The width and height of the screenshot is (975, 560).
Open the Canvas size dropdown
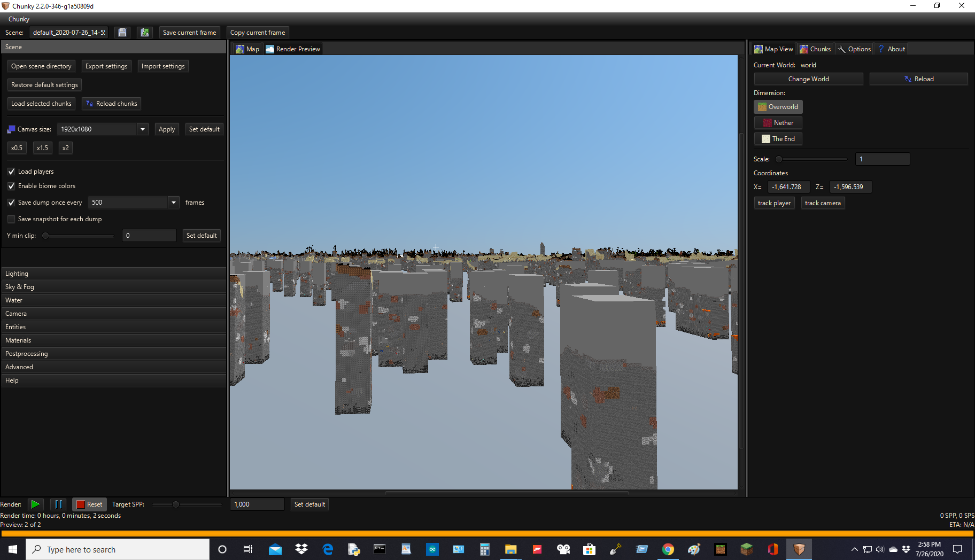pos(142,129)
